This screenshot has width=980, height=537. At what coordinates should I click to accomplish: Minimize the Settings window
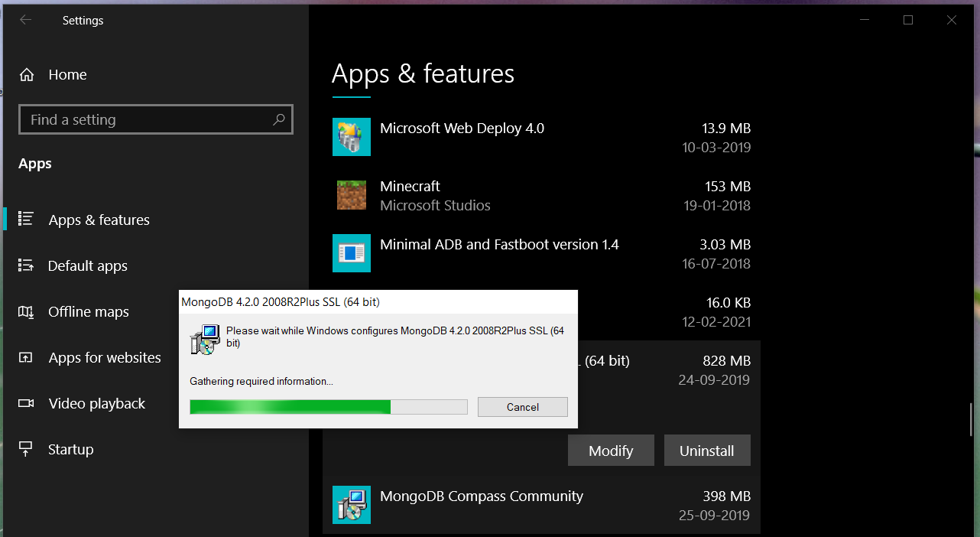(x=865, y=21)
